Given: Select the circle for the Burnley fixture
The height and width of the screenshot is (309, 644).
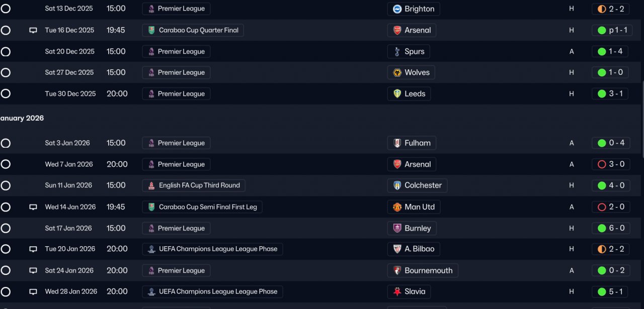Looking at the screenshot, I should pos(6,228).
